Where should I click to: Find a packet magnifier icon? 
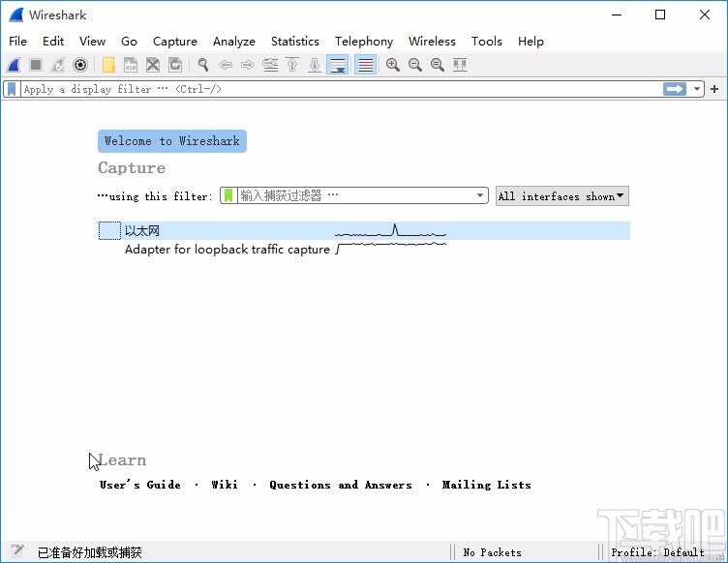click(x=203, y=65)
